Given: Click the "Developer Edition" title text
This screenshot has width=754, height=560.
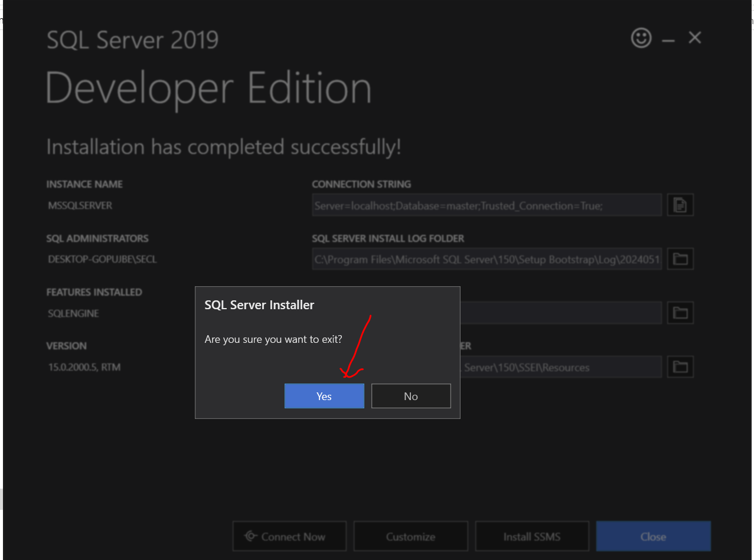Looking at the screenshot, I should click(x=209, y=89).
